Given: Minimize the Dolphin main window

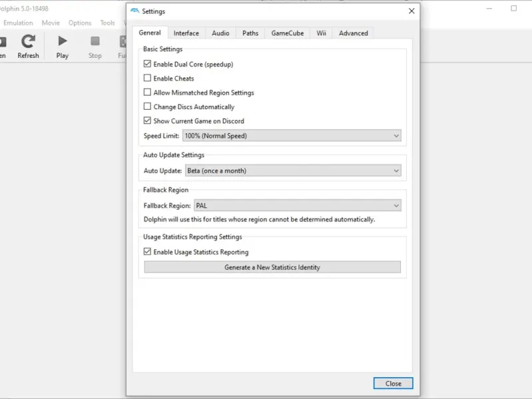Looking at the screenshot, I should (x=489, y=8).
